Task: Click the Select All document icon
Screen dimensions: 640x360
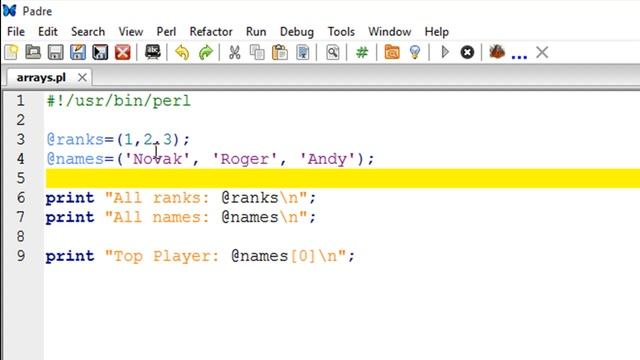Action: coord(303,53)
